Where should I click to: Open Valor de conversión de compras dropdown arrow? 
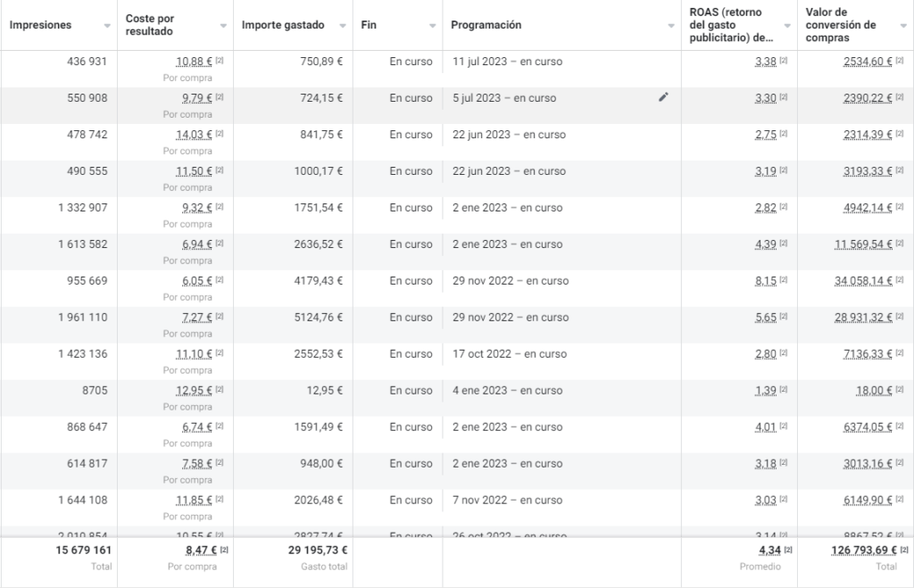coord(903,26)
